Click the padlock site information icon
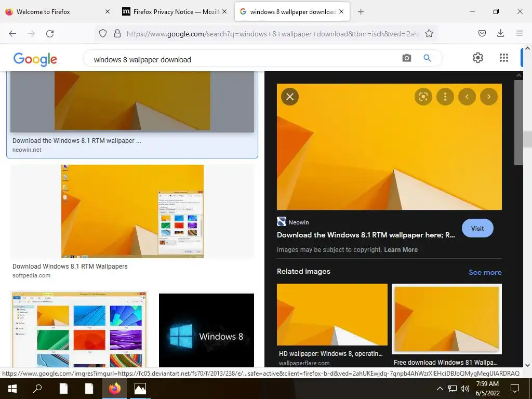 pos(117,33)
